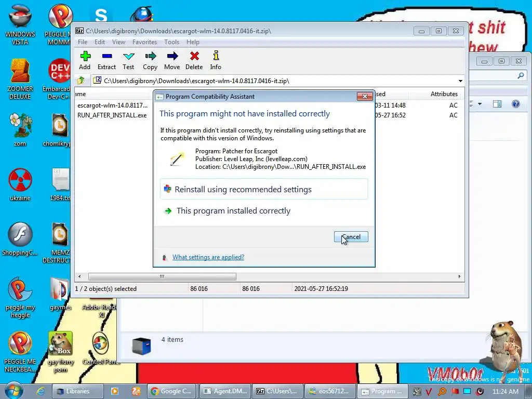Click the Add toolbar icon in 7-Zip

pos(85,60)
